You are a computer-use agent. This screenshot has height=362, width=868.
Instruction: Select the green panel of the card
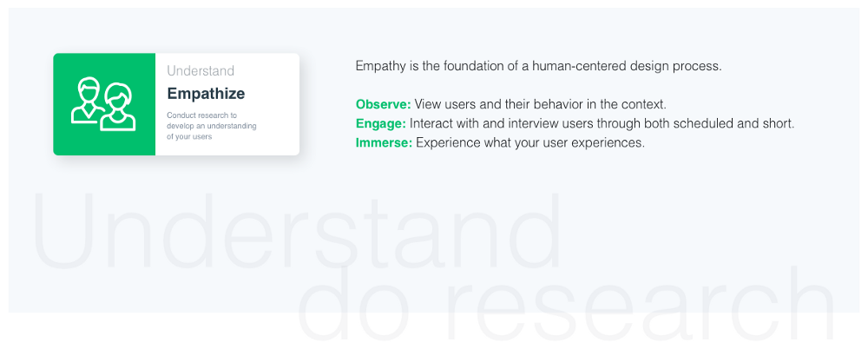[x=104, y=104]
